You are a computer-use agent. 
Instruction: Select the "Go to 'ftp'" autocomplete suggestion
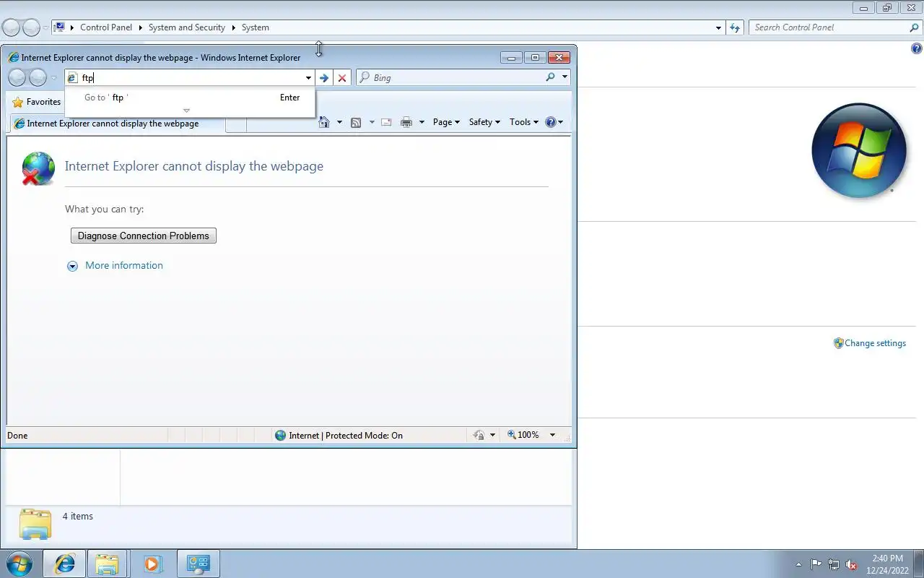tap(190, 98)
